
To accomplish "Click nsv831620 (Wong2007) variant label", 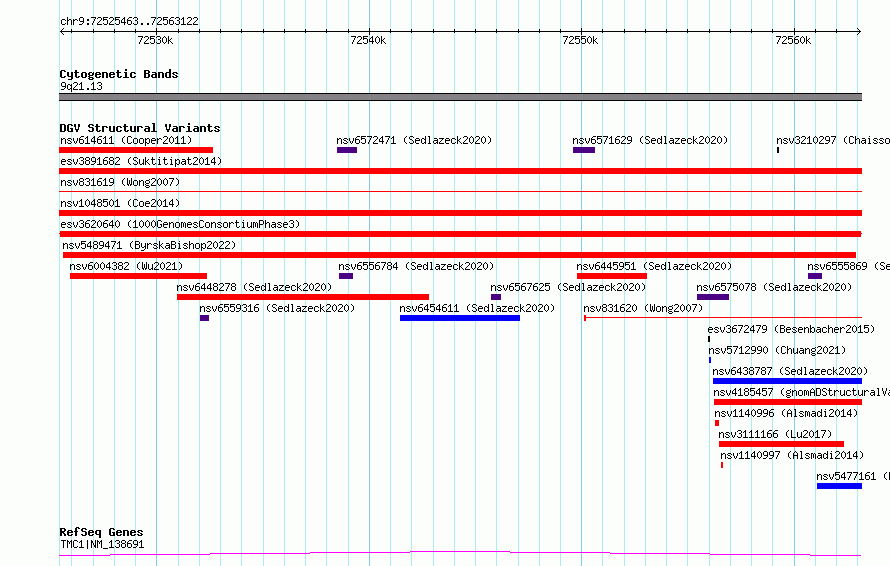I will [x=643, y=308].
